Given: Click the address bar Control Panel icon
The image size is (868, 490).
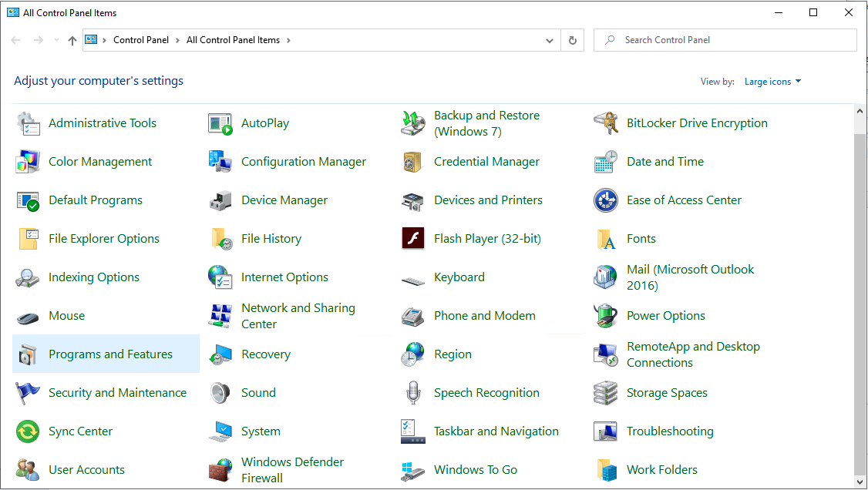Looking at the screenshot, I should click(91, 40).
